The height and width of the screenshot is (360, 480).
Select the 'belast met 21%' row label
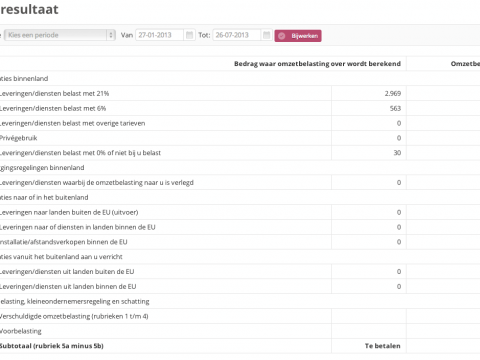(55, 93)
